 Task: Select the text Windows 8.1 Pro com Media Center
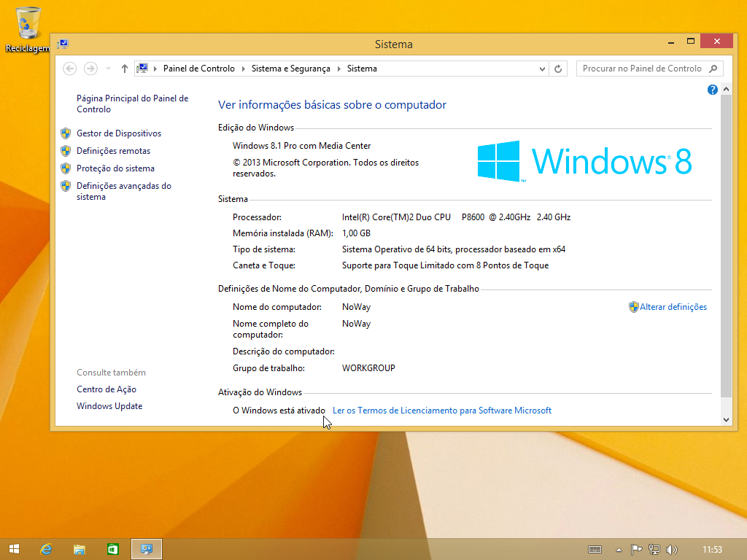tap(301, 146)
